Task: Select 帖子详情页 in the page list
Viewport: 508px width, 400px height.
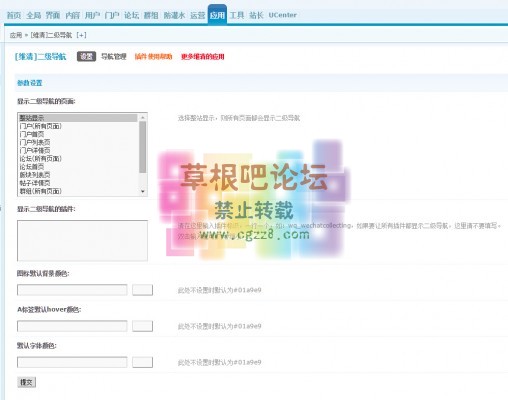Action: click(x=78, y=183)
